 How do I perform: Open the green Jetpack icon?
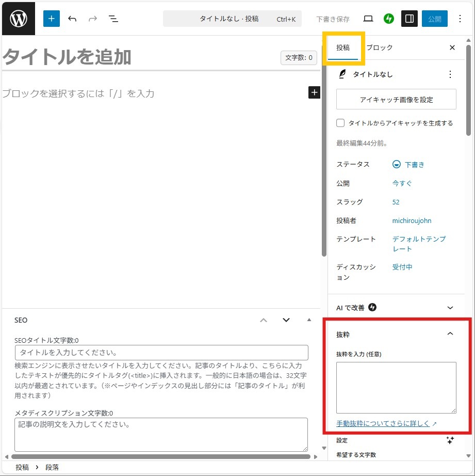click(389, 19)
